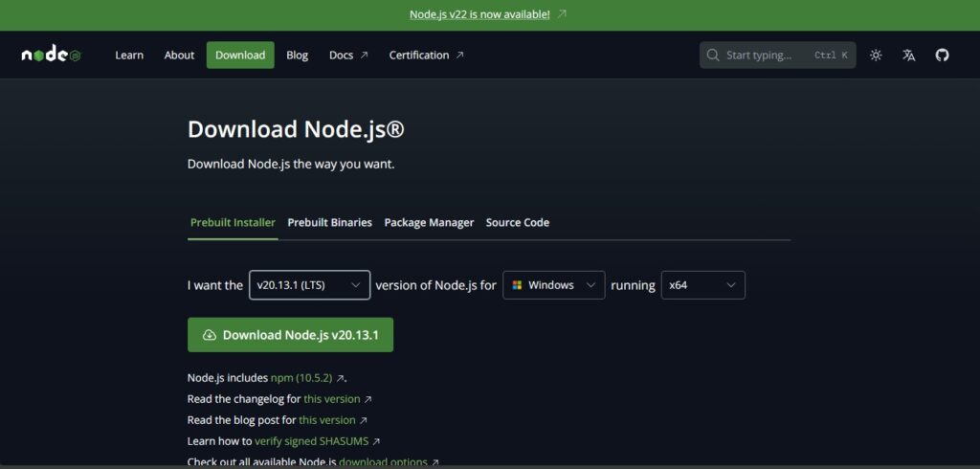Image resolution: width=980 pixels, height=469 pixels.
Task: Click arrow icon after blog post this version
Action: 363,420
